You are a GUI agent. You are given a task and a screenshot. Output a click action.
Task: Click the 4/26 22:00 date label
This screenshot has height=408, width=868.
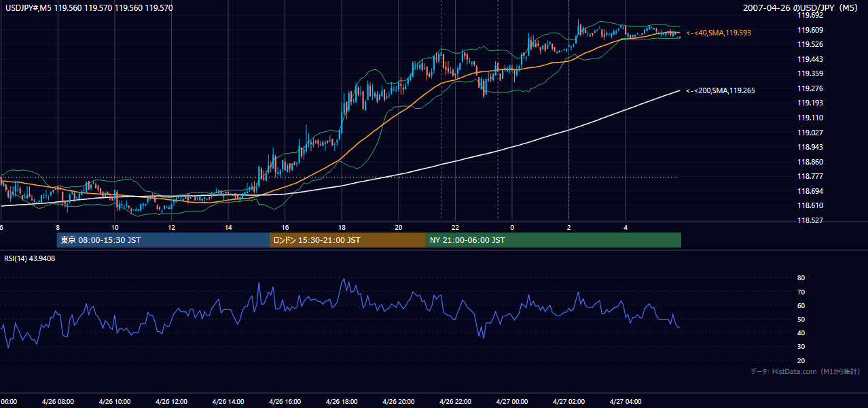454,402
